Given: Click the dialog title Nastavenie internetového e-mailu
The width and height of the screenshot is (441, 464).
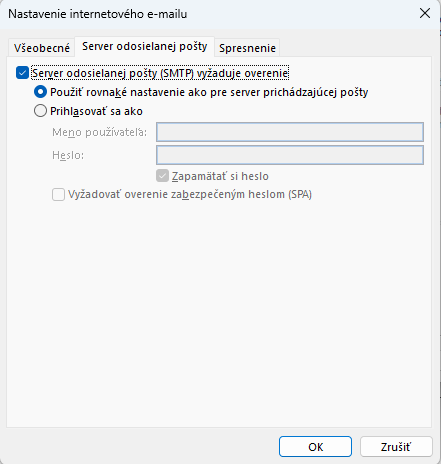Looking at the screenshot, I should coord(98,14).
